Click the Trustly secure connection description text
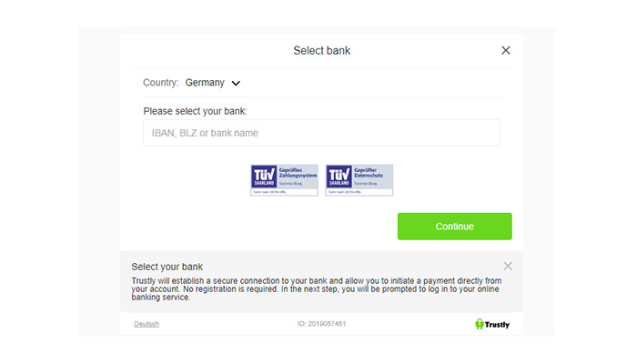Image resolution: width=637 pixels, height=364 pixels. click(x=317, y=288)
